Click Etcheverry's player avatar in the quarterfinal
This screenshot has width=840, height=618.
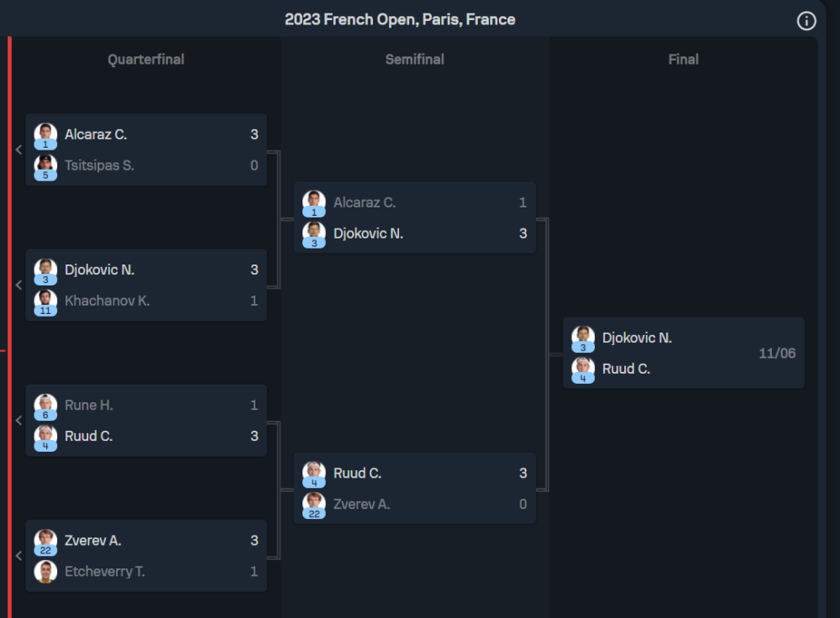tap(45, 571)
